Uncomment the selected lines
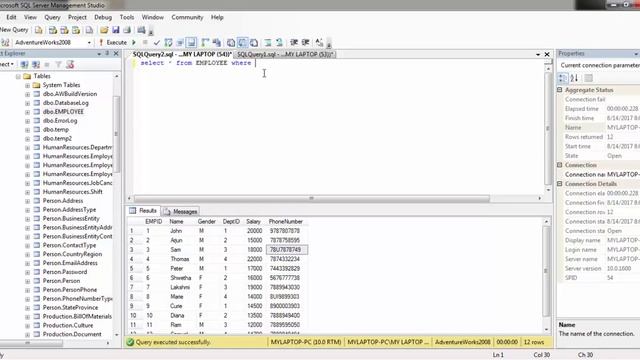The width and height of the screenshot is (640, 360). pos(279,42)
